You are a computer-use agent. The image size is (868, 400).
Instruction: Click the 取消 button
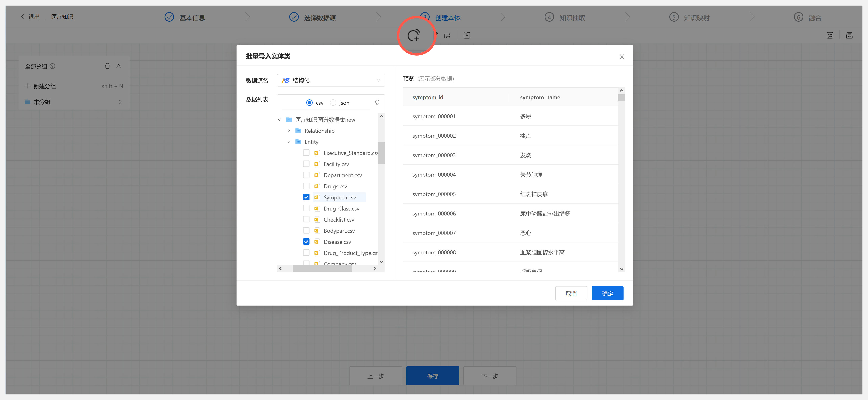pyautogui.click(x=571, y=293)
